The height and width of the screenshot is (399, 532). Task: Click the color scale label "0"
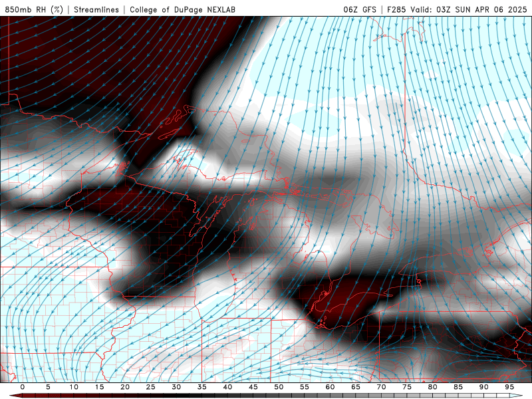point(23,387)
